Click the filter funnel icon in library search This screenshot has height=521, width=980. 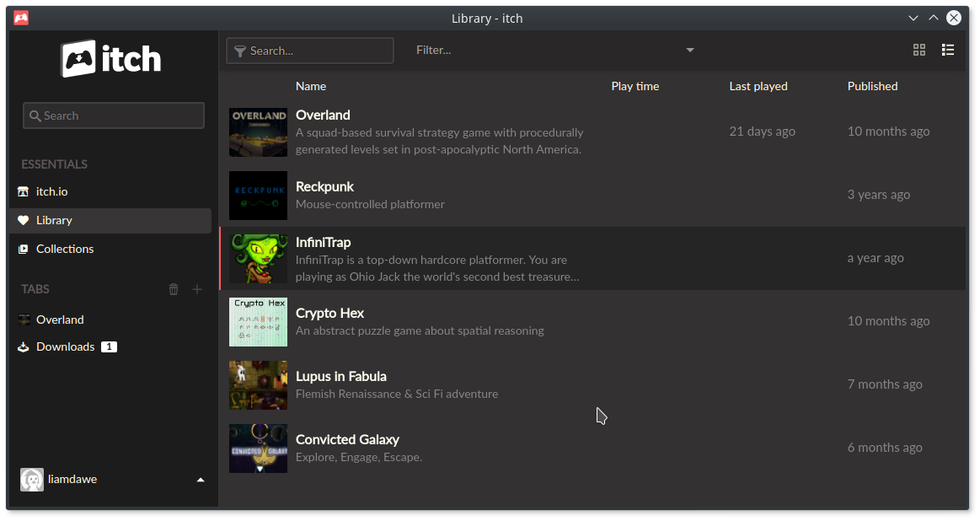pos(240,51)
